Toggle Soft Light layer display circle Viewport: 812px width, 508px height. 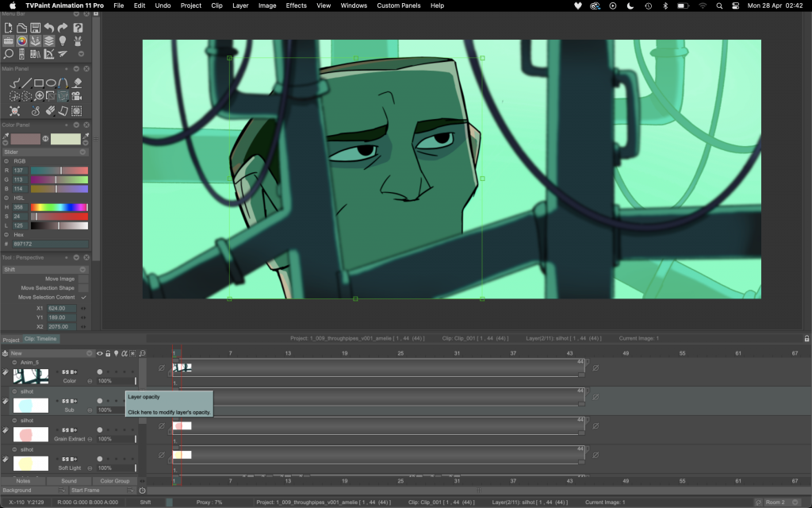(x=100, y=459)
